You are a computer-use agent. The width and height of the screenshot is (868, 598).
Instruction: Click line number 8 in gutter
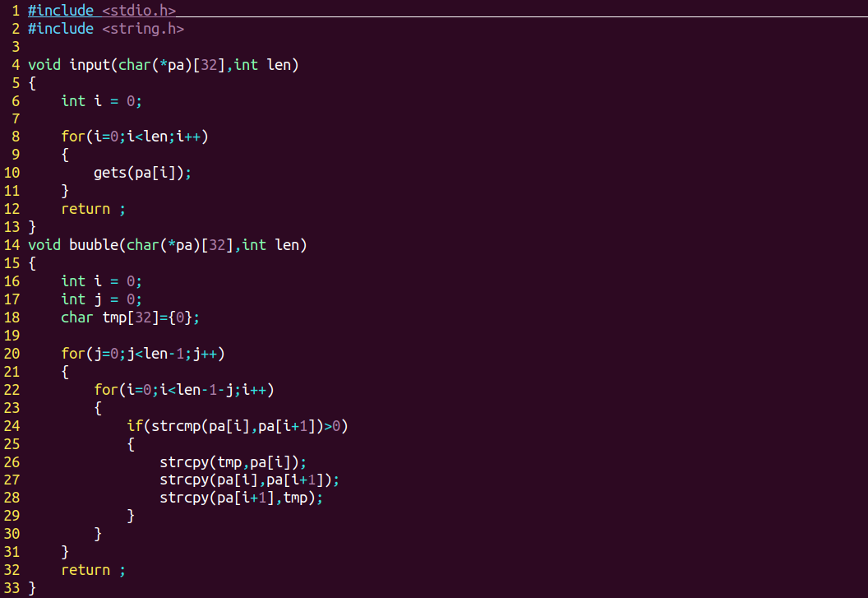(16, 137)
